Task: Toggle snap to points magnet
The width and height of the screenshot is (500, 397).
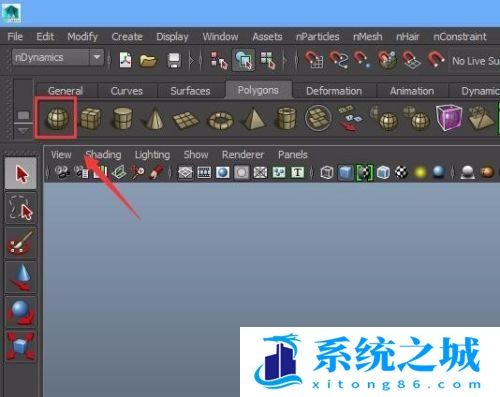Action: pyautogui.click(x=362, y=59)
